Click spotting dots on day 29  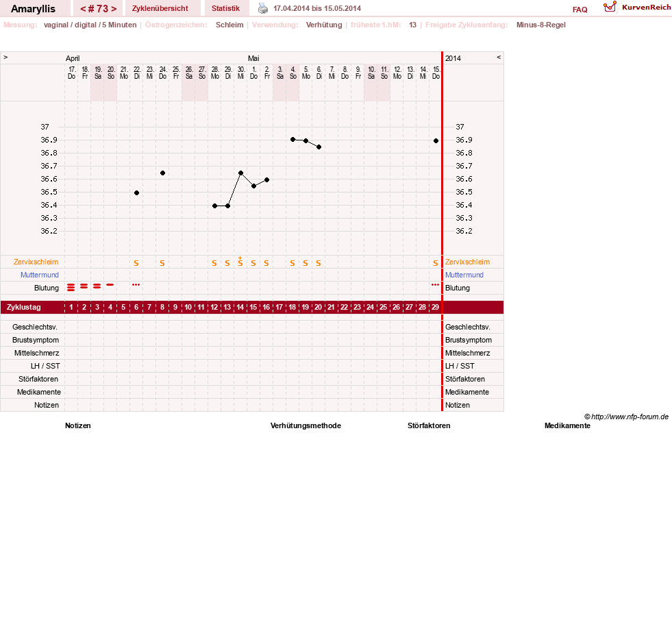pos(435,285)
